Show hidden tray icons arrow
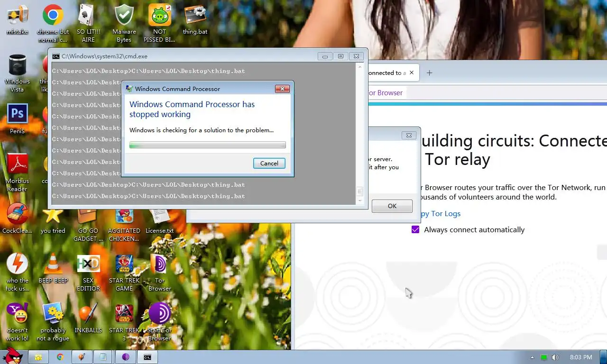The image size is (607, 364). pos(532,357)
